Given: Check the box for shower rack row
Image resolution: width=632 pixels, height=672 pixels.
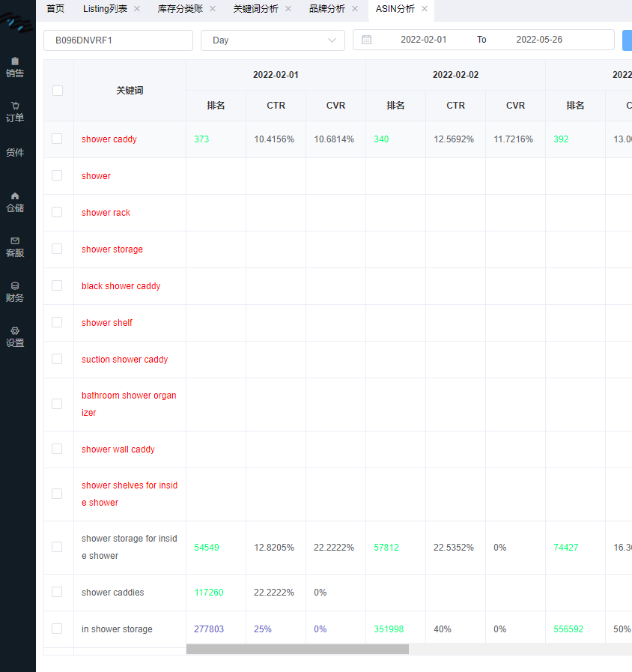Looking at the screenshot, I should (57, 212).
